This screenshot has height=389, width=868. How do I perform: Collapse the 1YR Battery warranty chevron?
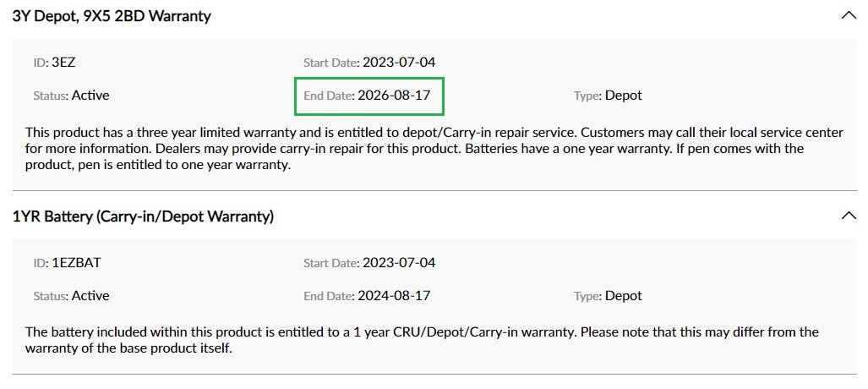(x=849, y=216)
